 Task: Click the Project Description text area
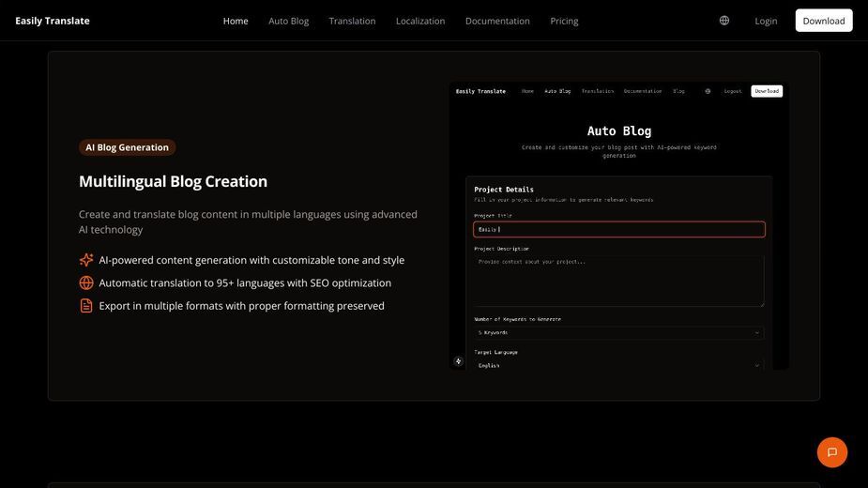[x=619, y=282]
